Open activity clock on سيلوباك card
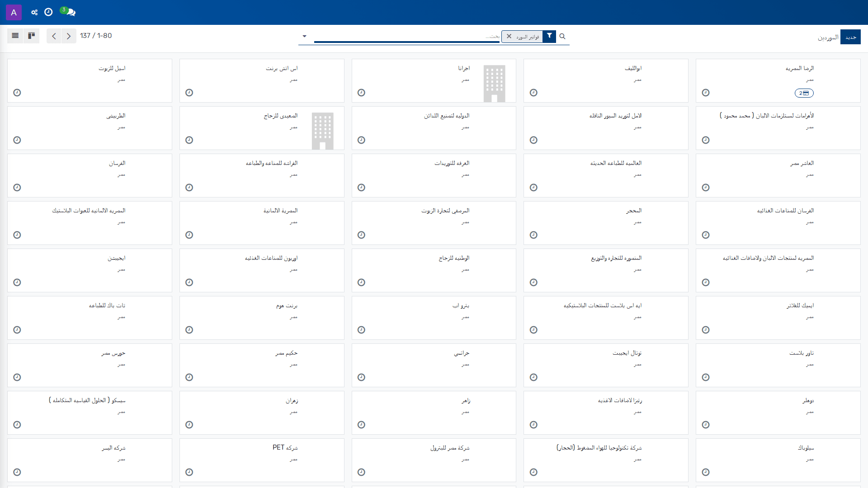This screenshot has width=868, height=488. [706, 472]
